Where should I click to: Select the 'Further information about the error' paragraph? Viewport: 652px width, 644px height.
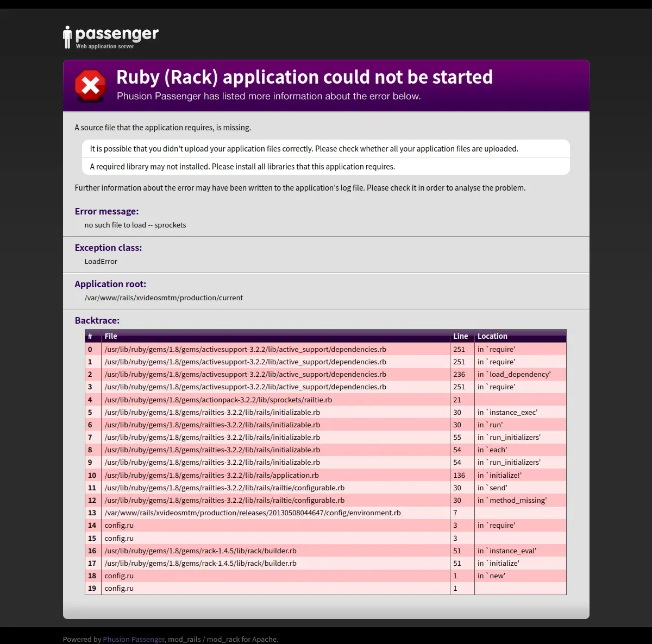[300, 188]
